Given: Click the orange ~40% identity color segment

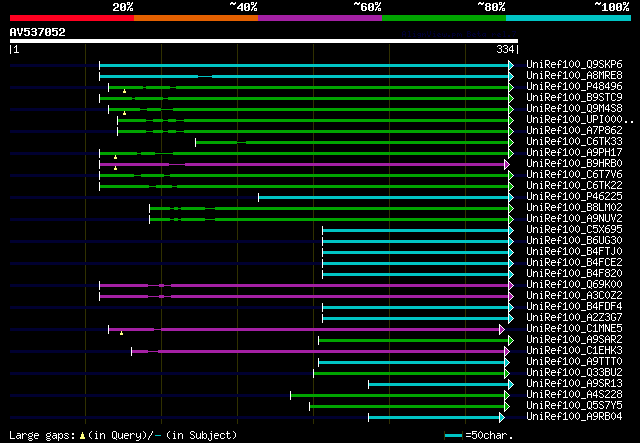Looking at the screenshot, I should (196, 18).
